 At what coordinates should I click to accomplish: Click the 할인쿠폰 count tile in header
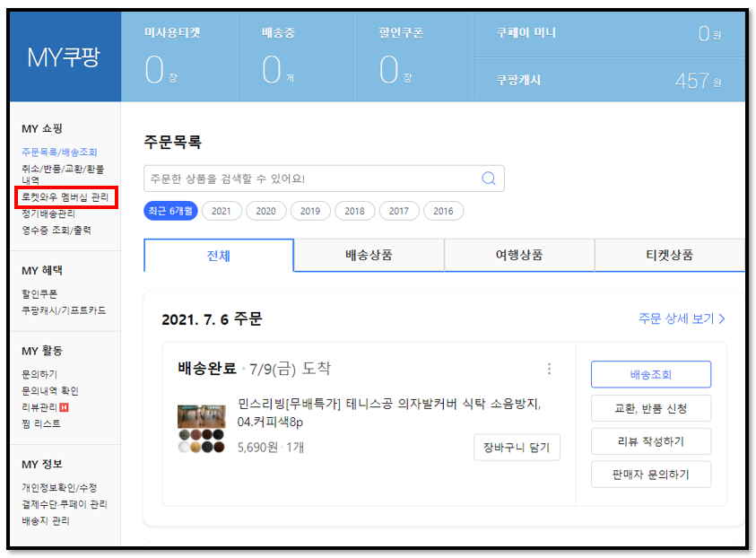(414, 57)
